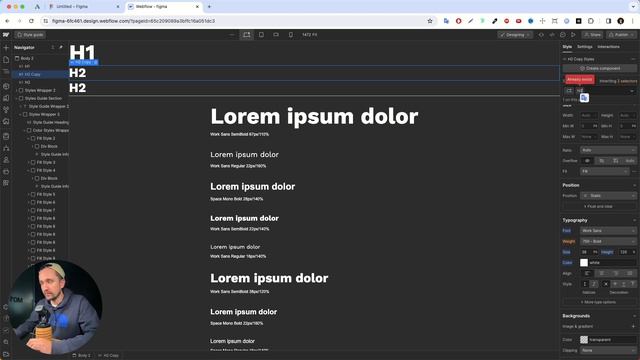
Task: Open a new browser tab
Action: tap(209, 7)
